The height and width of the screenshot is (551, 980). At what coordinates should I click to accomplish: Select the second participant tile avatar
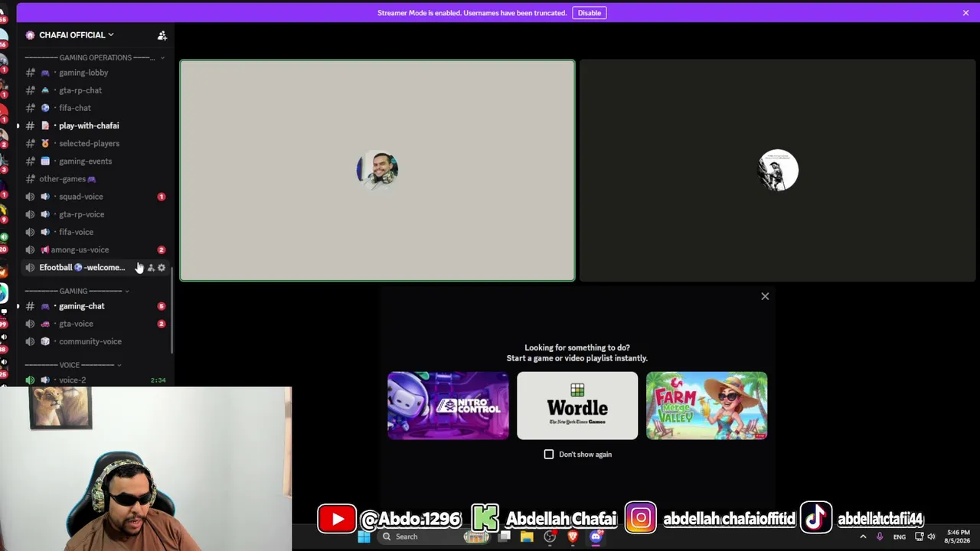[x=778, y=170]
